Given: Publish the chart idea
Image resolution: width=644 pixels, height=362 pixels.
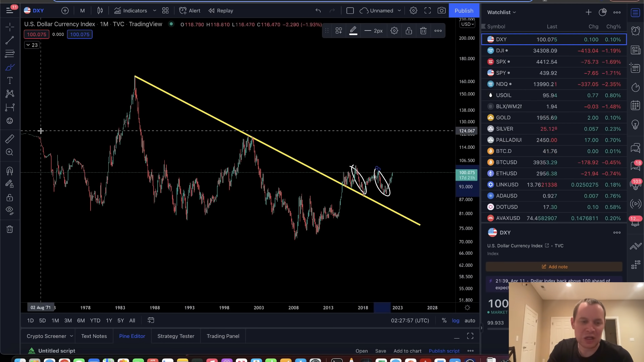Looking at the screenshot, I should coord(464,11).
